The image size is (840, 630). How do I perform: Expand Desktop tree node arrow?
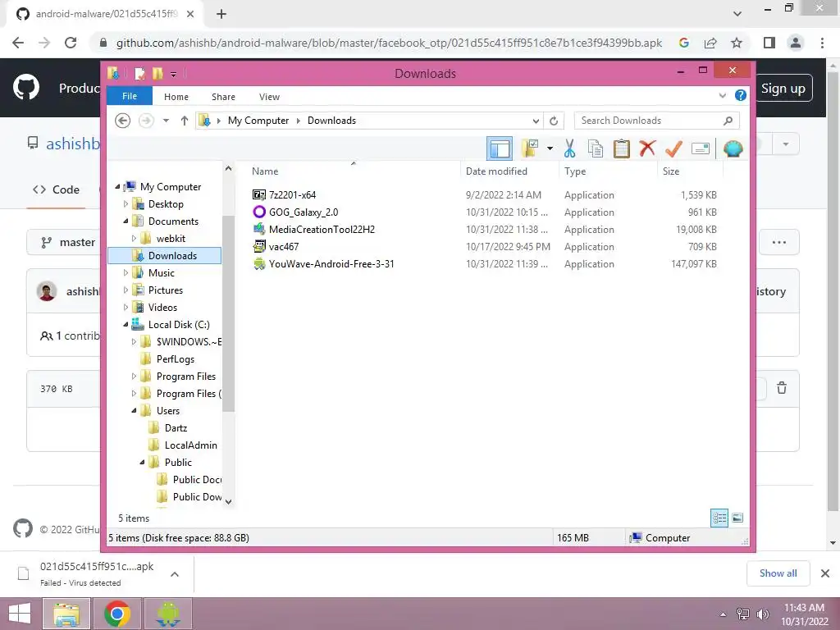click(126, 204)
